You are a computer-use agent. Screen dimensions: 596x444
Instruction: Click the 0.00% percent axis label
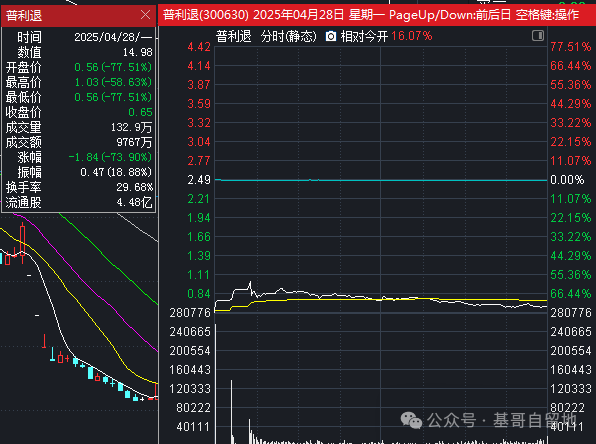pos(567,180)
